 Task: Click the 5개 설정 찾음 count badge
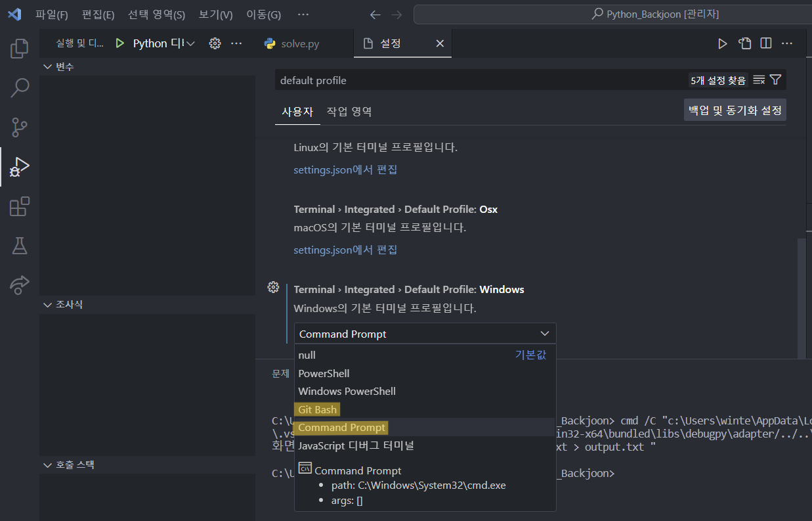718,80
